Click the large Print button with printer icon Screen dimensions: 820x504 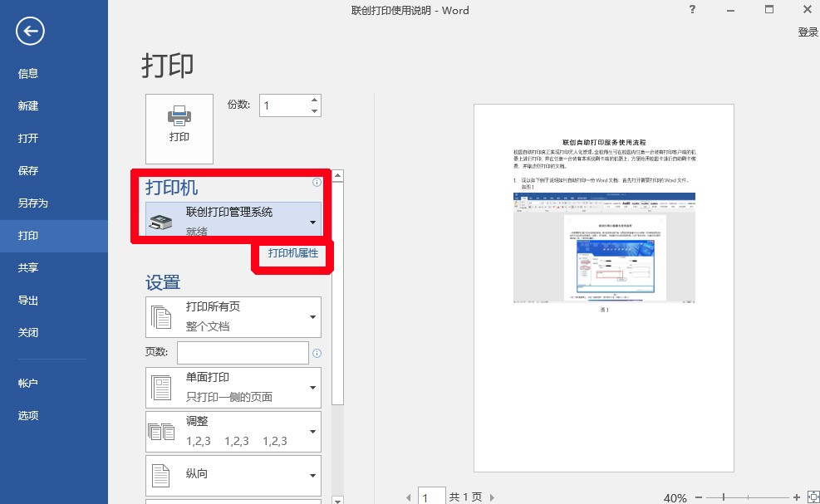point(179,128)
